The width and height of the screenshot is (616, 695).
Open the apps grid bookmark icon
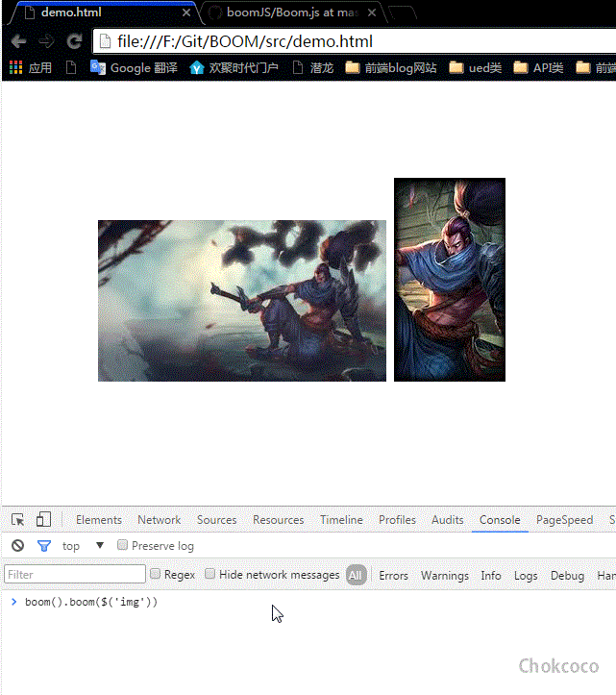(x=16, y=67)
